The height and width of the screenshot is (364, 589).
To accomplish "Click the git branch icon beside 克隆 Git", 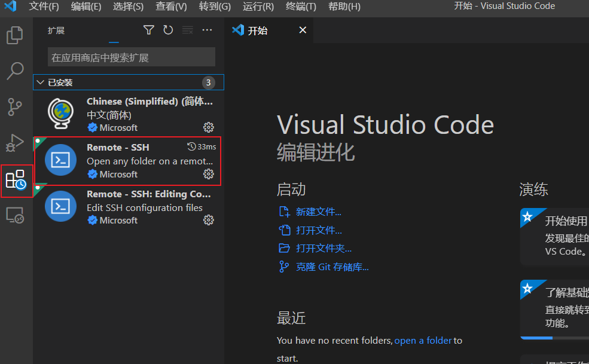I will pyautogui.click(x=285, y=267).
